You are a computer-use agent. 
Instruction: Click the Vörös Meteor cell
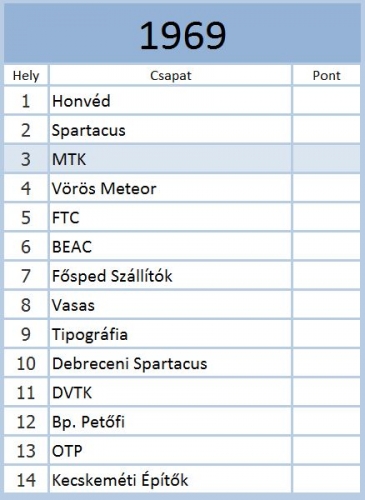[170, 188]
